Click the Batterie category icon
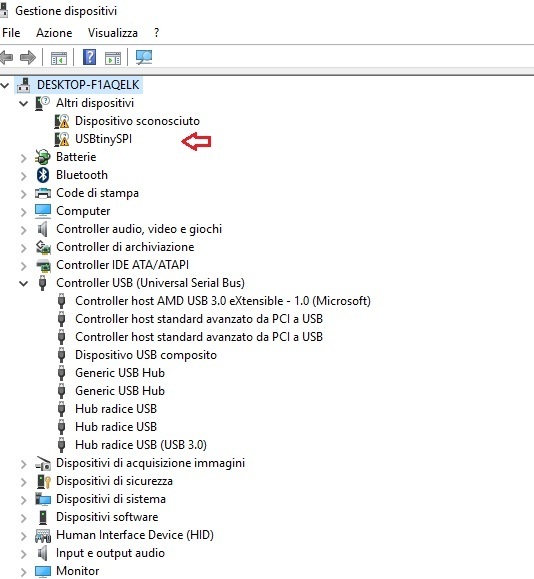Image resolution: width=534 pixels, height=579 pixels. pyautogui.click(x=42, y=157)
